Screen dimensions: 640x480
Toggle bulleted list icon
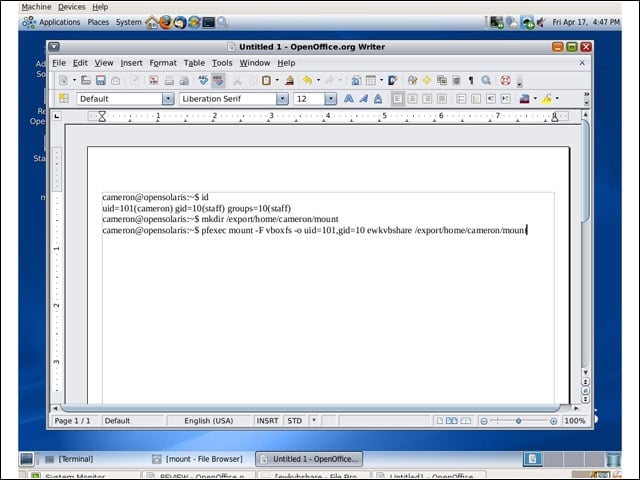click(x=476, y=98)
